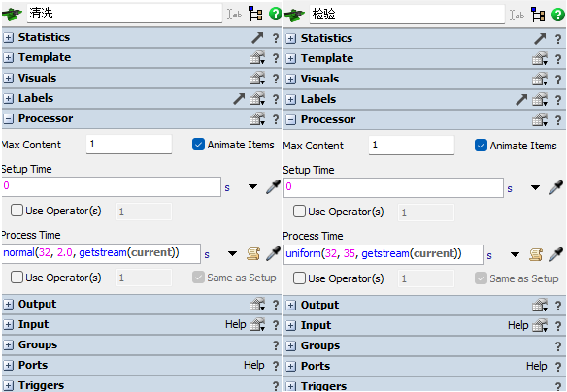
Task: Open Setup Time dropdown arrow in 清洗 panel
Action: (252, 187)
